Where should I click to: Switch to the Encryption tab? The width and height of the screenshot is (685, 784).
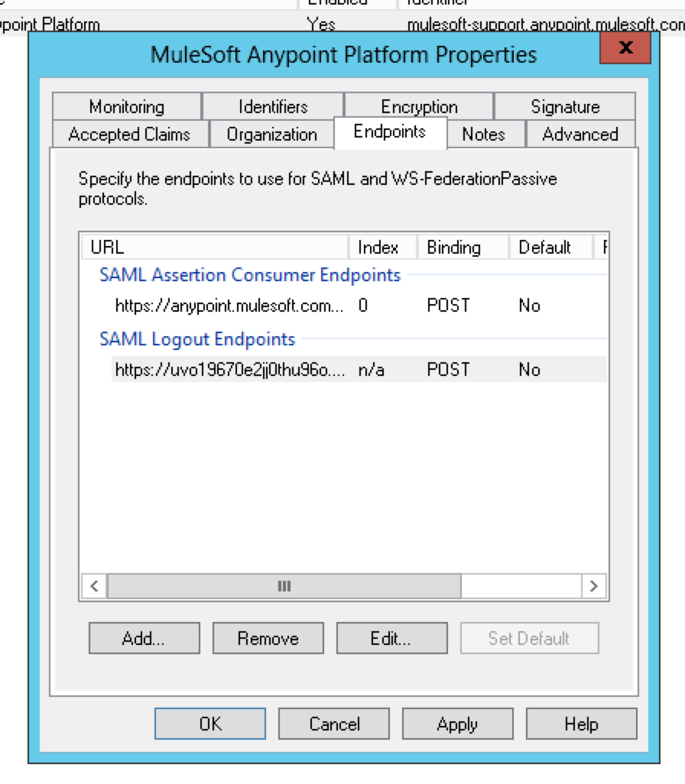pyautogui.click(x=419, y=106)
